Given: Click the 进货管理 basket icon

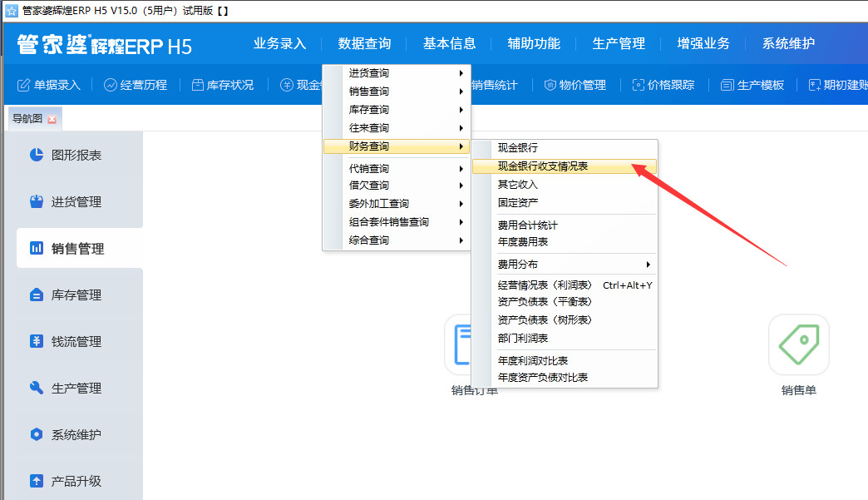Looking at the screenshot, I should point(37,201).
